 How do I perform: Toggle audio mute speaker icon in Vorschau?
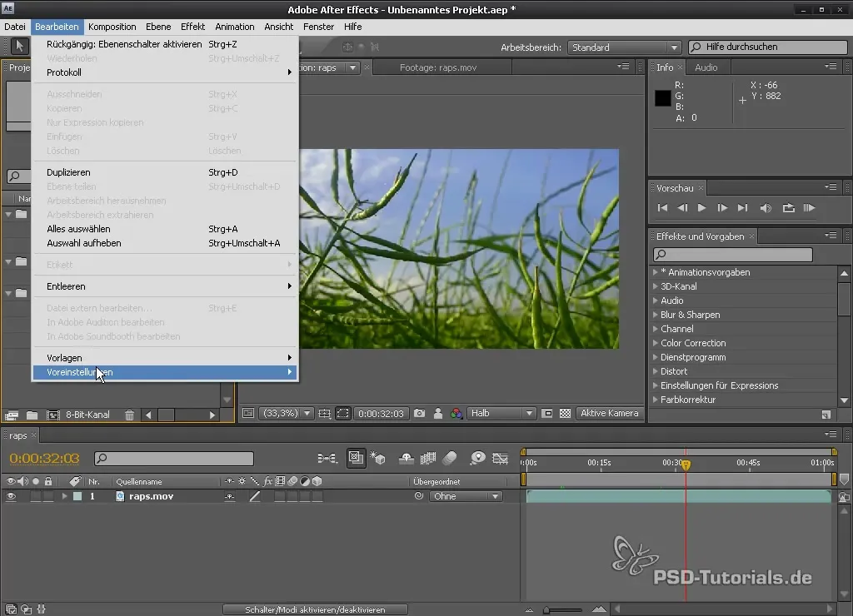coord(766,207)
